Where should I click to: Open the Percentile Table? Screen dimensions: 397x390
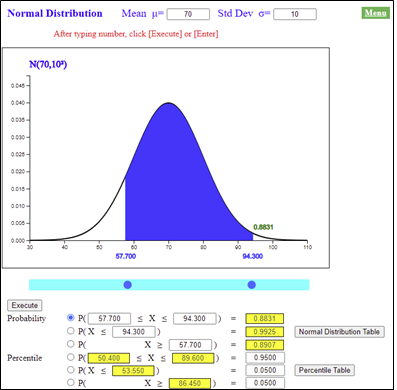tap(324, 370)
